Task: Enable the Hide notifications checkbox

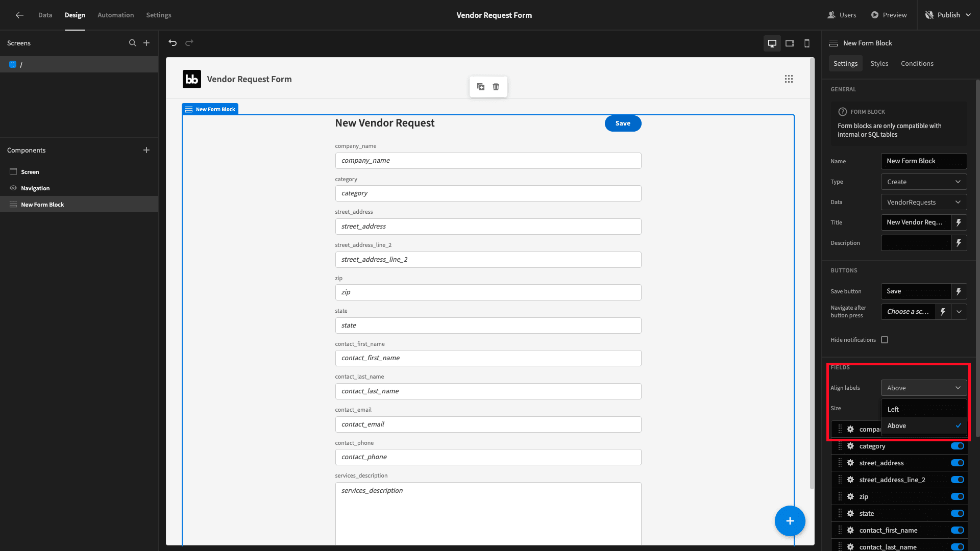Action: coord(885,340)
